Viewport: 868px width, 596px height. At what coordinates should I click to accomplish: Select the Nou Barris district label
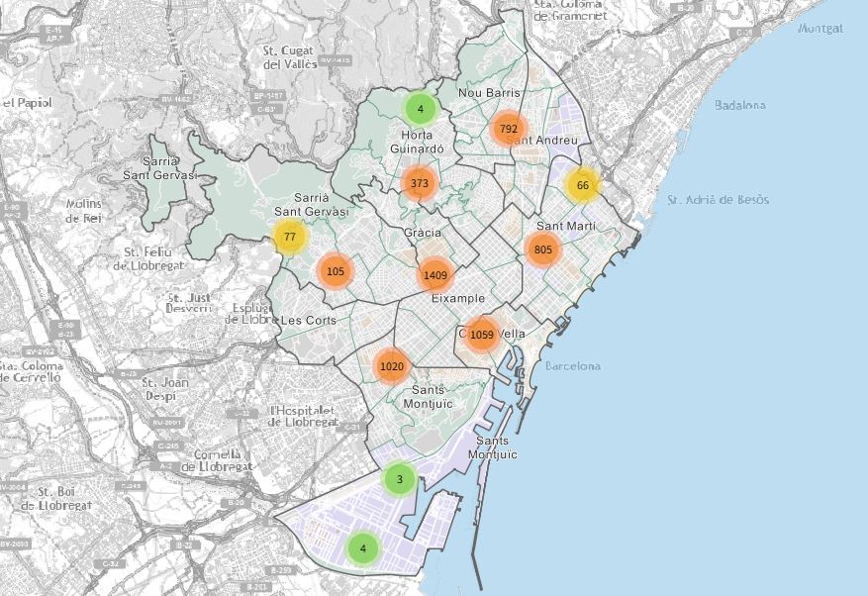click(x=489, y=92)
